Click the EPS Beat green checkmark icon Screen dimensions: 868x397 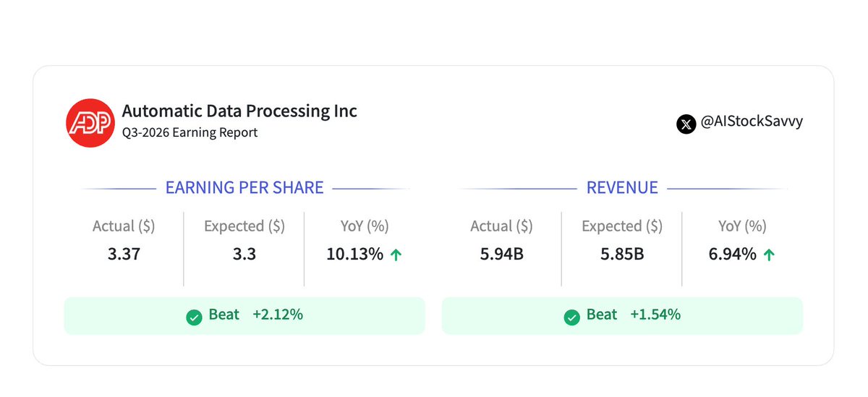[194, 317]
